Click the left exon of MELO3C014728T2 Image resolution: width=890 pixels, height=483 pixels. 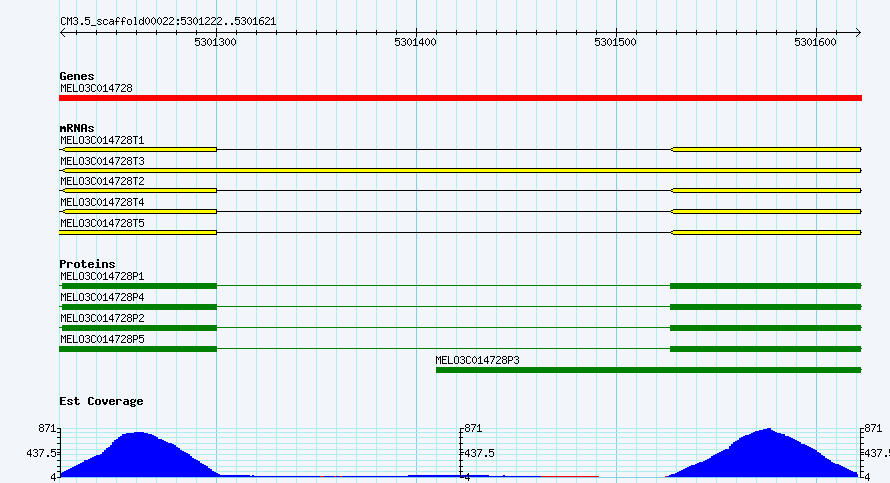[139, 191]
